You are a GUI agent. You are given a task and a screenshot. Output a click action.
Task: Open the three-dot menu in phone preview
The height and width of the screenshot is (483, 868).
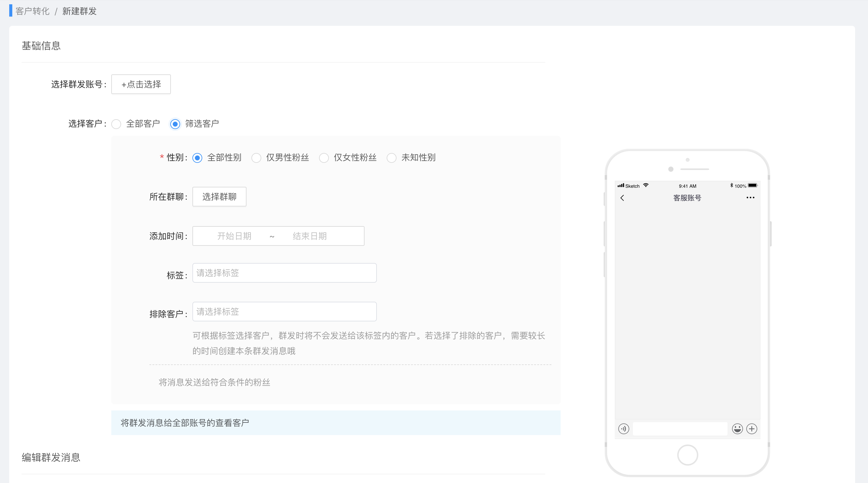point(750,198)
